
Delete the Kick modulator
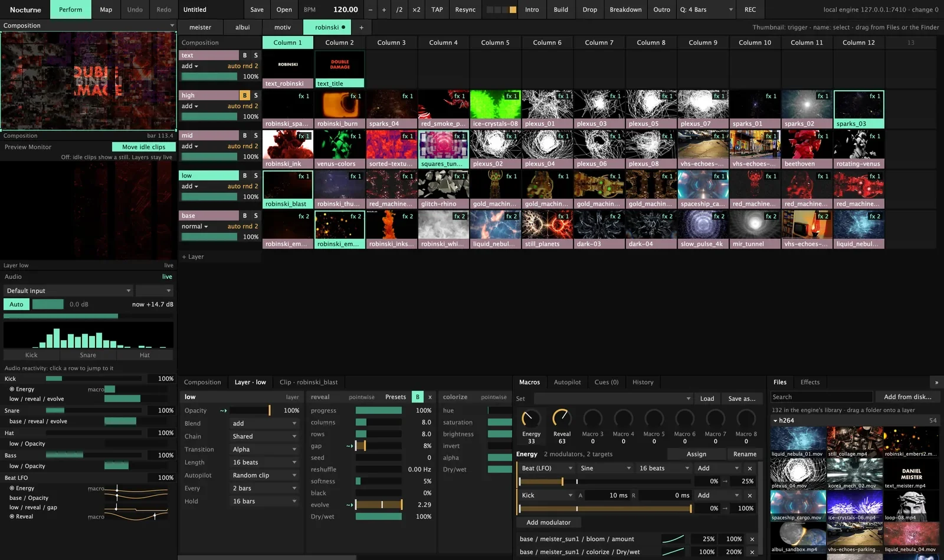[x=750, y=495]
